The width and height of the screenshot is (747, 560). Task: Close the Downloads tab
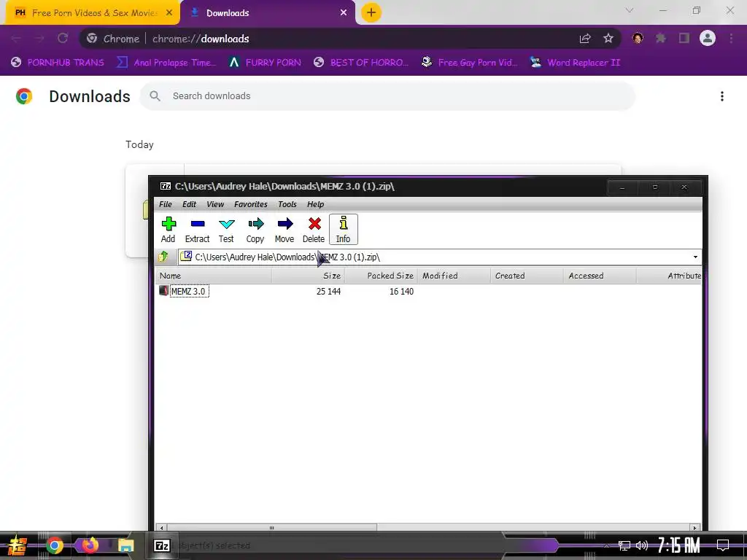(x=344, y=13)
